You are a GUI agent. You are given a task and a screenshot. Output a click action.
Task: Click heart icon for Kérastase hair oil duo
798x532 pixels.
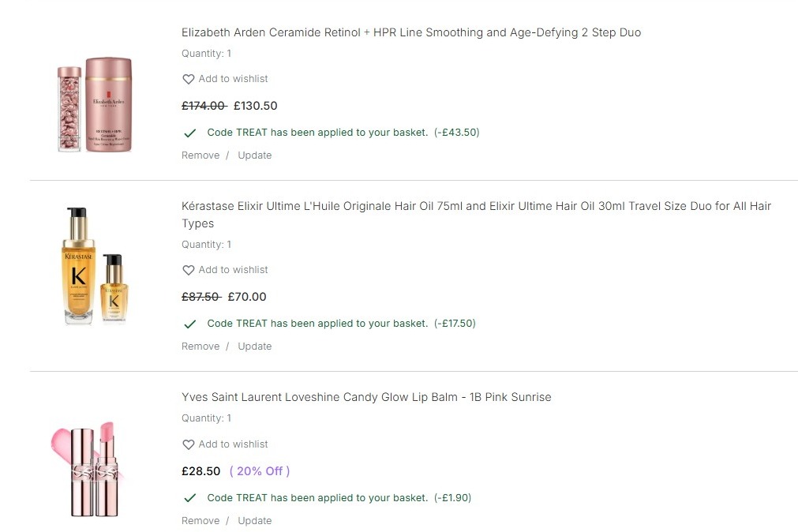188,270
